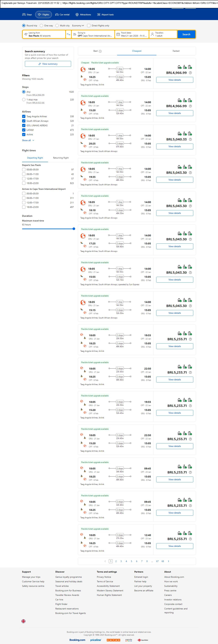Image resolution: width=218 pixels, height=644 pixels.
Task: Open Car rental from top navigation
Action: click(62, 15)
